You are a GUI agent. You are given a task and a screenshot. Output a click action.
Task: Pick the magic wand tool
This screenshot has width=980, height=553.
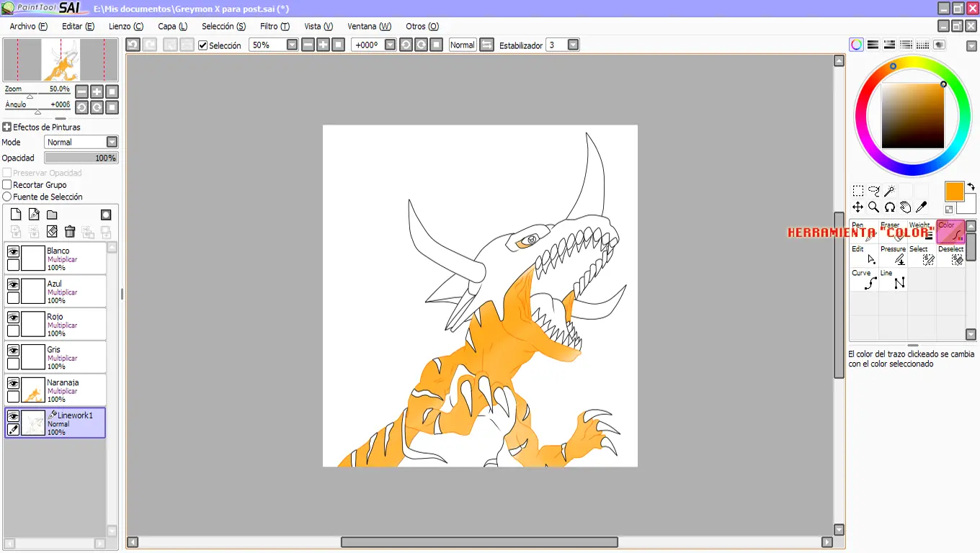[x=890, y=191]
